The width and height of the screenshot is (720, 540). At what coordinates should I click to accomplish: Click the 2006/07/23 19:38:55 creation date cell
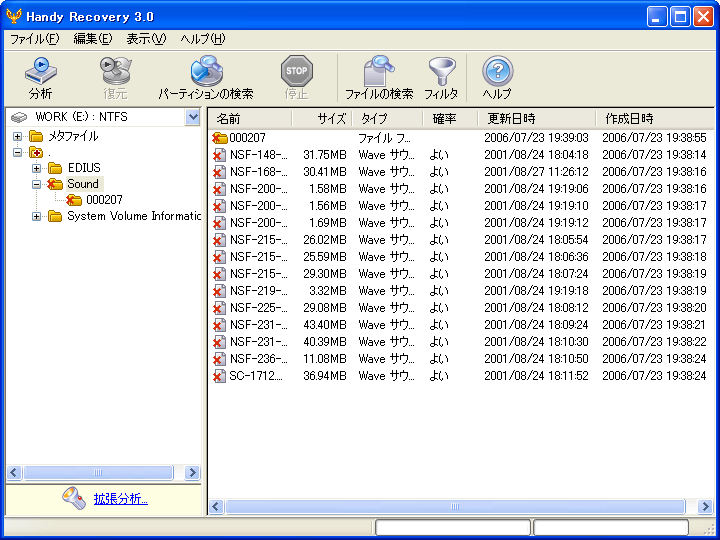click(x=654, y=138)
